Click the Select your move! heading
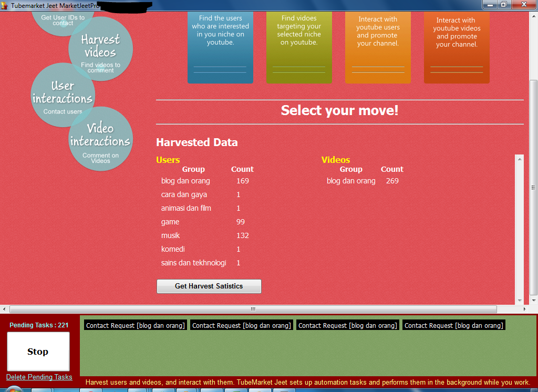 point(340,110)
